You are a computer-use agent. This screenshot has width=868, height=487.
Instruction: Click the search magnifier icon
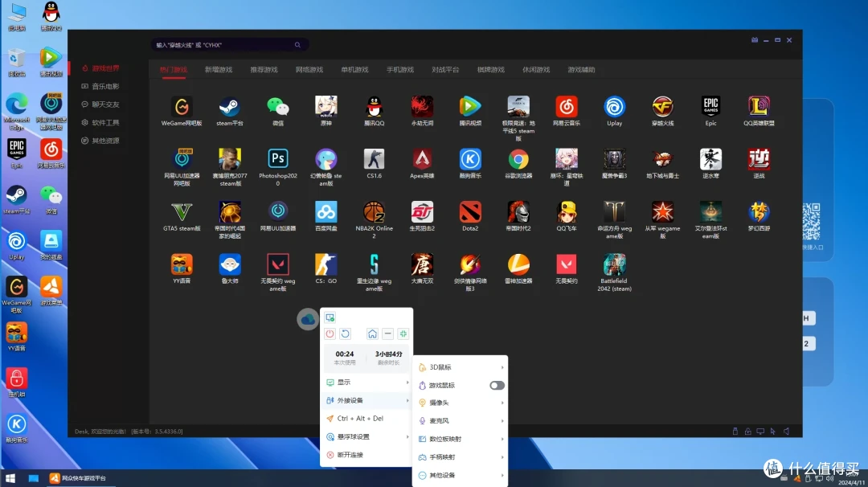coord(297,45)
